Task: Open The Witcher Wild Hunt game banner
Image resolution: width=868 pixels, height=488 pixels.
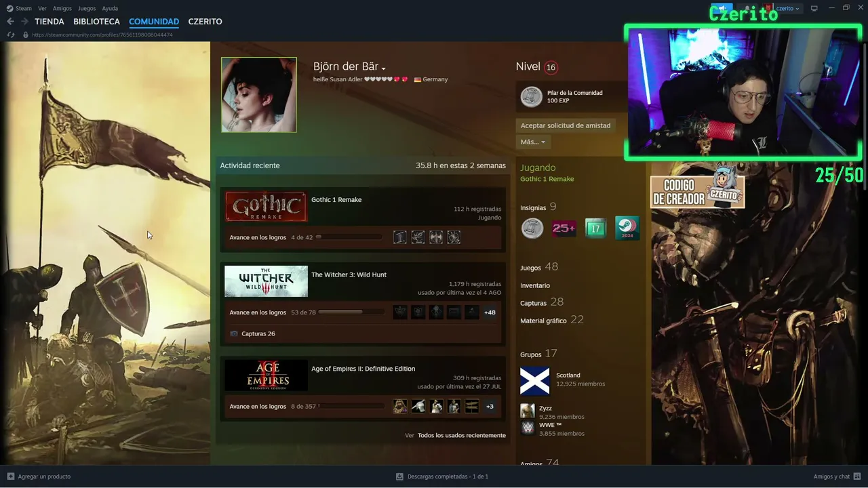Action: tap(266, 281)
